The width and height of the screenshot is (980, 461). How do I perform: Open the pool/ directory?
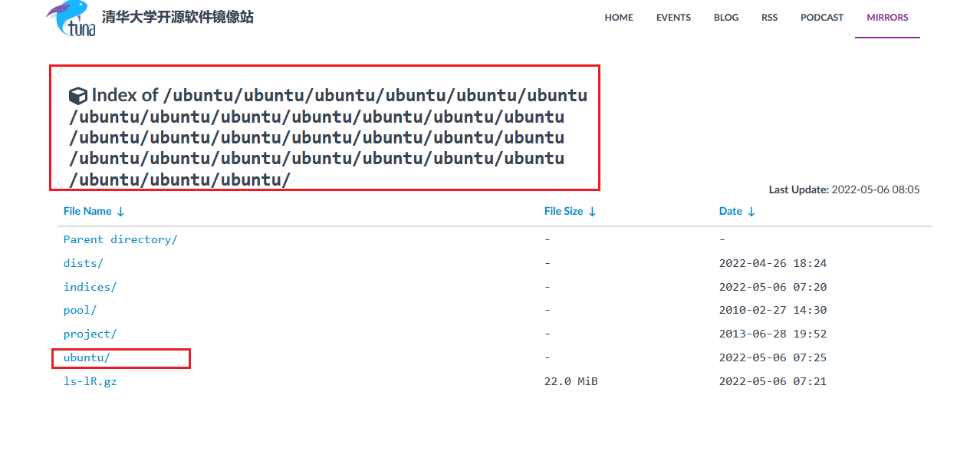point(79,310)
